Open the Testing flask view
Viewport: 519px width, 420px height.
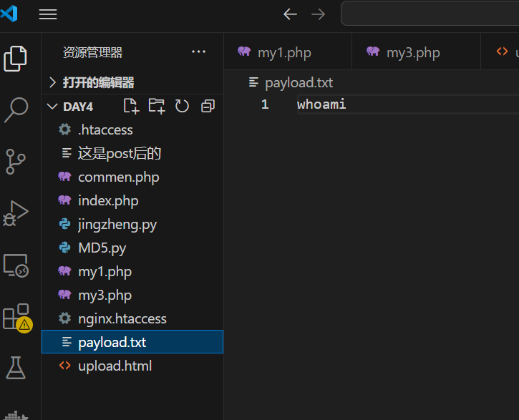coord(16,368)
